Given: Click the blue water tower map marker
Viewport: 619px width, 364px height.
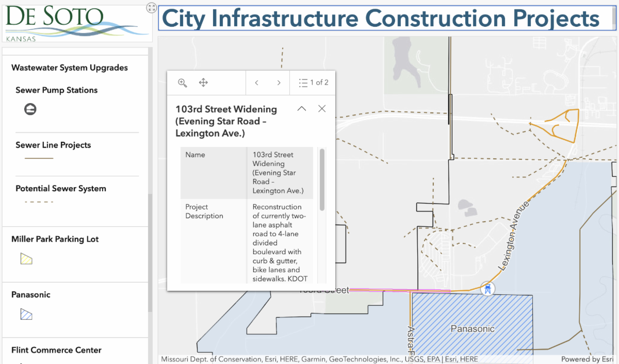Looking at the screenshot, I should (486, 289).
